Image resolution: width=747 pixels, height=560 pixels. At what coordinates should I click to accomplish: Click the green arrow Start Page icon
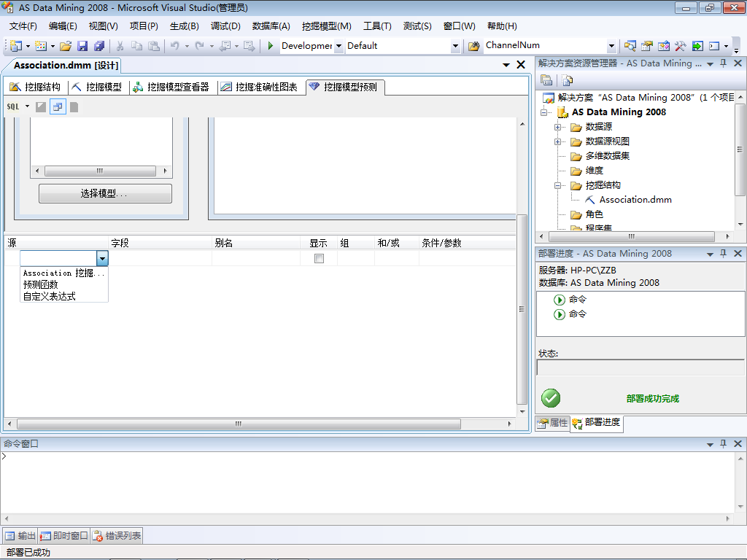[x=697, y=46]
